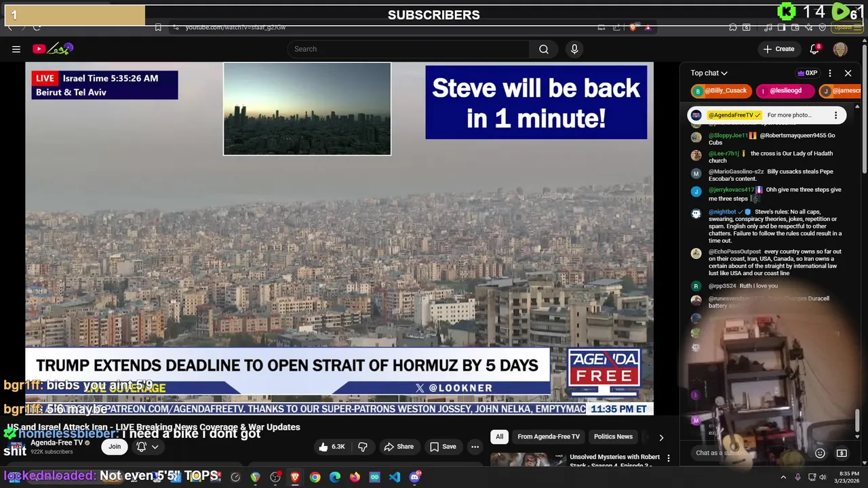The width and height of the screenshot is (868, 488).
Task: Click the browser address bar URL
Action: tap(235, 27)
